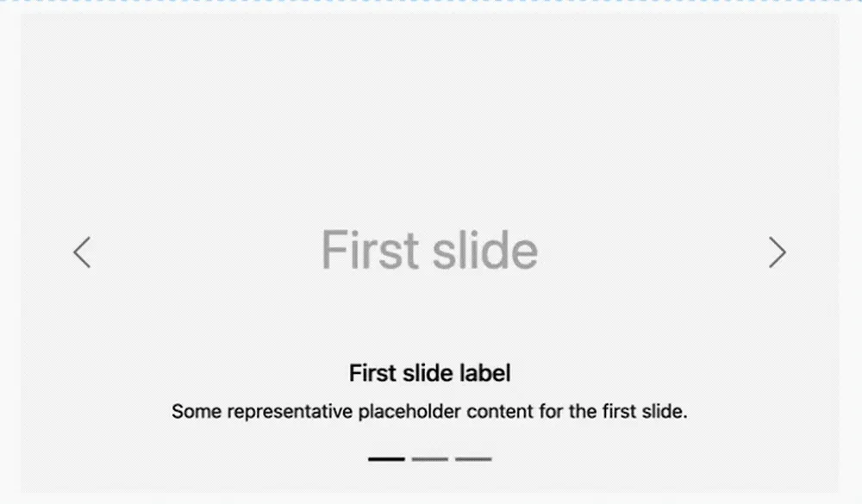The width and height of the screenshot is (862, 504).
Task: Click the dashed blue border at top
Action: point(431,1)
